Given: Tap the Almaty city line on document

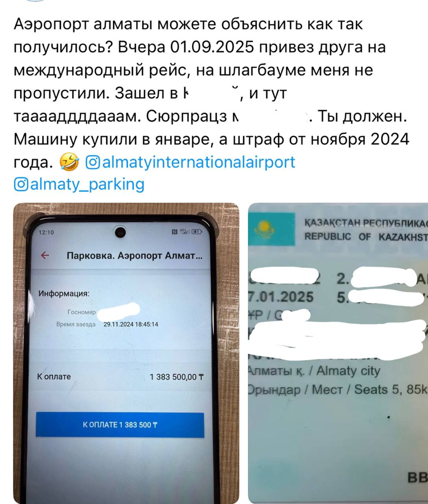Looking at the screenshot, I should 314,371.
